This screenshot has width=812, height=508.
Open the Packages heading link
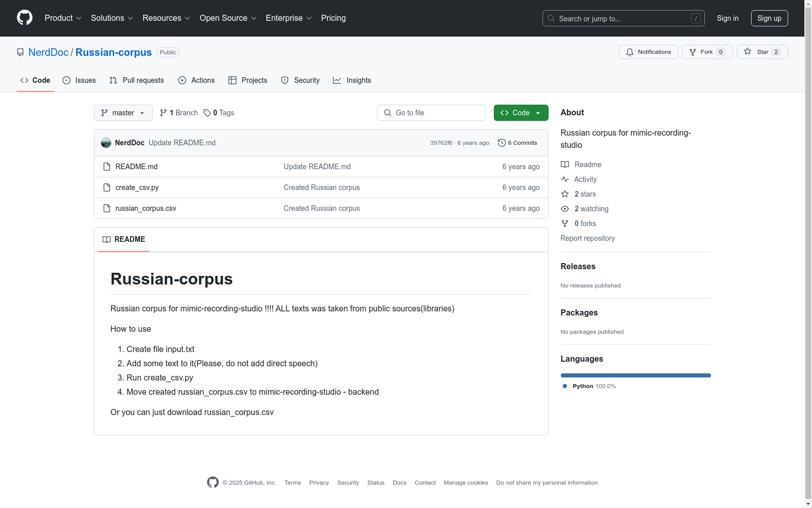(579, 312)
